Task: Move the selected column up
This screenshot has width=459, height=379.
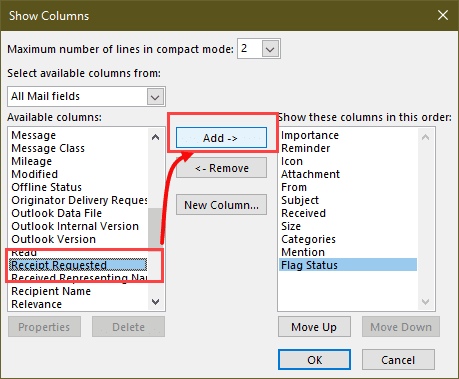Action: [314, 327]
